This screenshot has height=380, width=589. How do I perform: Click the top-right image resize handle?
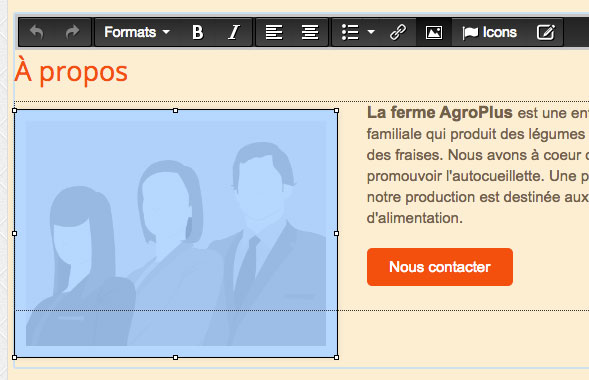[337, 110]
